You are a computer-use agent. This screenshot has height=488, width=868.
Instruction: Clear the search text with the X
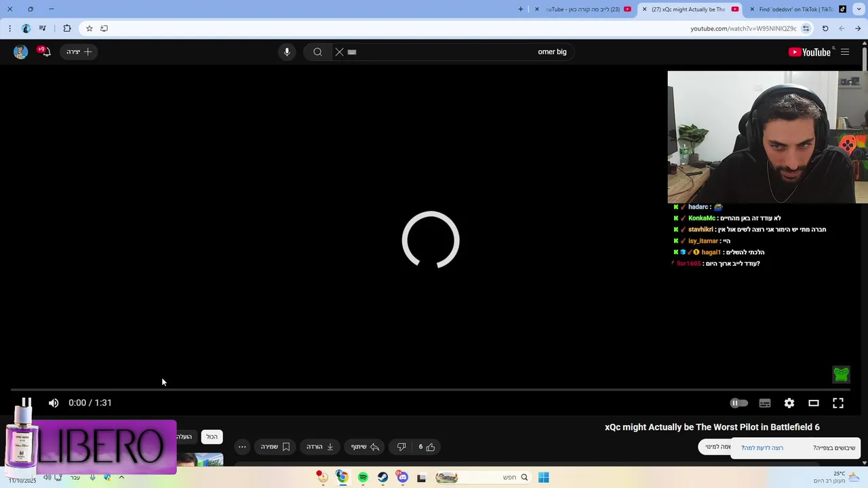click(340, 52)
